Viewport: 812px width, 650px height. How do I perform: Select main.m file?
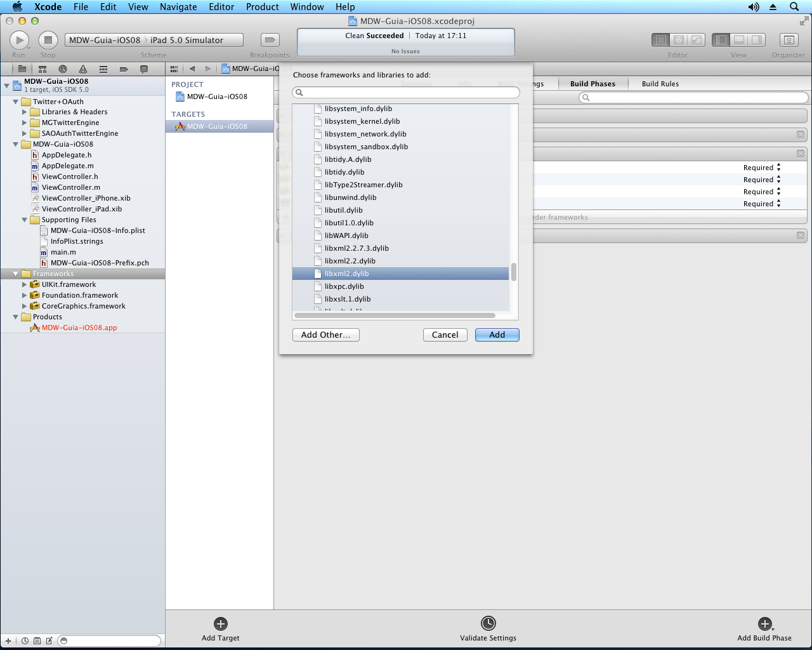(x=63, y=252)
